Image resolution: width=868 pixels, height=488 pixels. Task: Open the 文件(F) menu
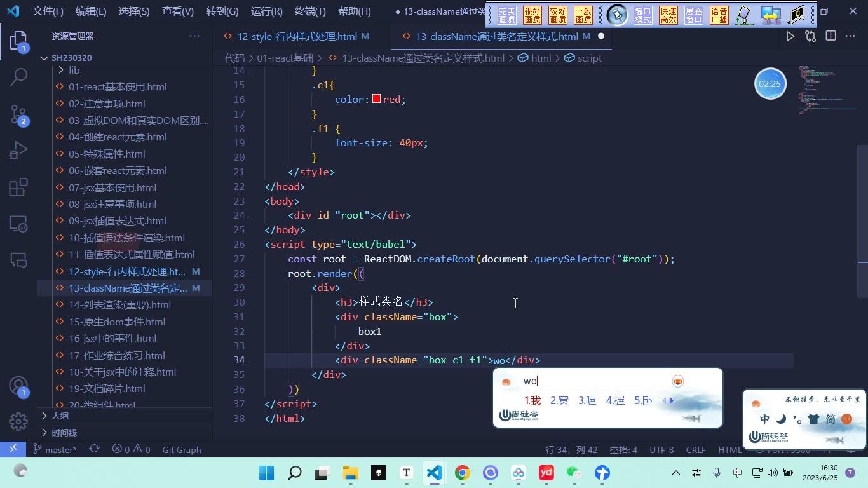[x=48, y=11]
